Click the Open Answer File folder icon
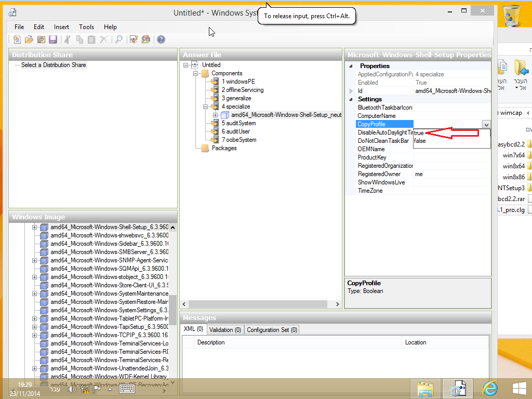 coord(29,39)
